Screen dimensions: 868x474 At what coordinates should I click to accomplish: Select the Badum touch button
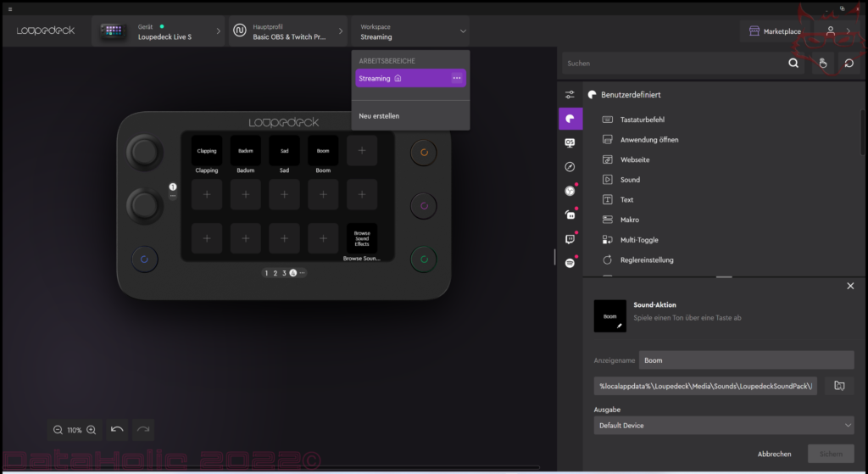[245, 151]
